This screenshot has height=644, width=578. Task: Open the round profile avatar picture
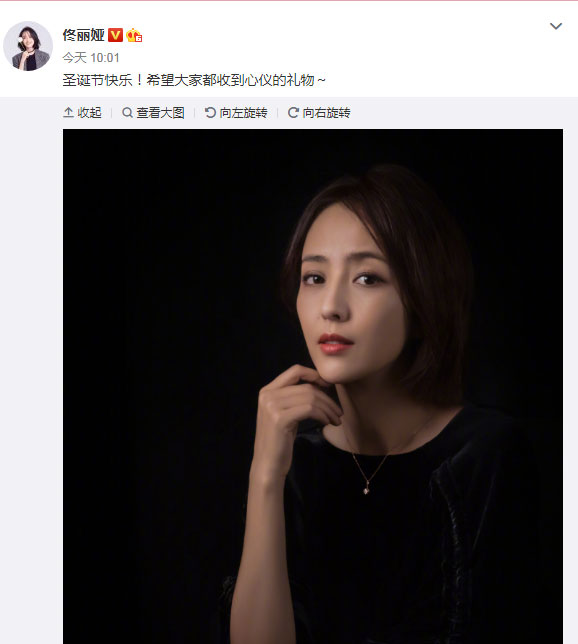click(x=28, y=46)
